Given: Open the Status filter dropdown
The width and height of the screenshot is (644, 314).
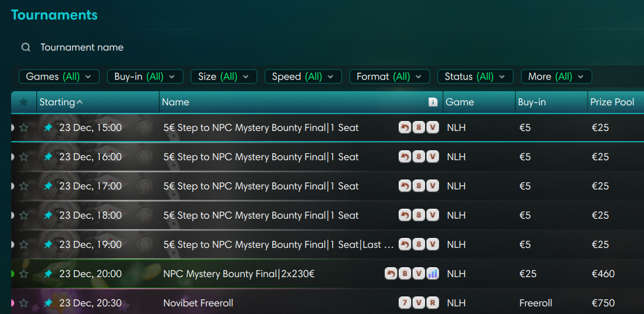Looking at the screenshot, I should tap(475, 77).
